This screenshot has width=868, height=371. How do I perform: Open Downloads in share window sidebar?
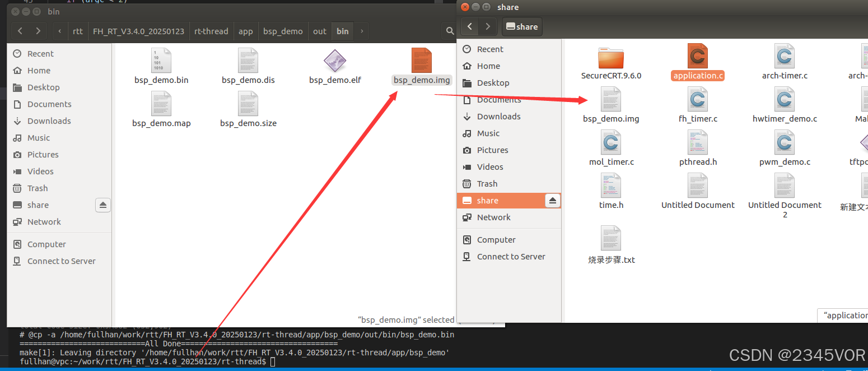click(509, 117)
